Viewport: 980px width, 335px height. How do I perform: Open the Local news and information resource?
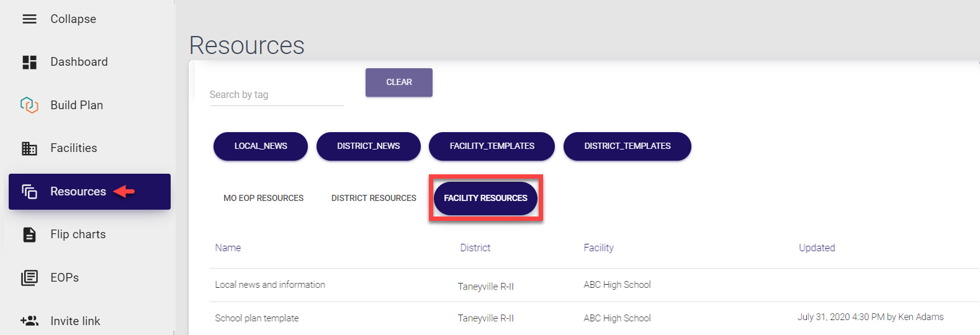point(270,285)
